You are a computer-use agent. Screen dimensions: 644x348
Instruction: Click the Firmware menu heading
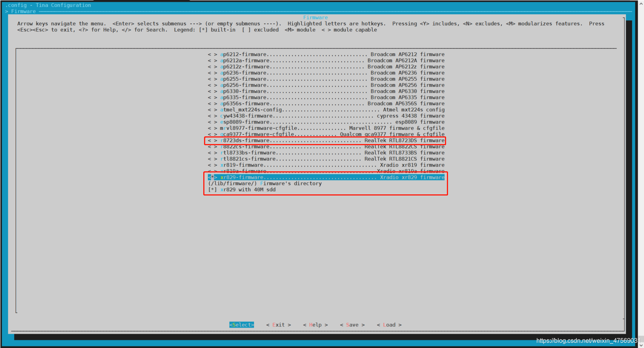click(x=315, y=18)
